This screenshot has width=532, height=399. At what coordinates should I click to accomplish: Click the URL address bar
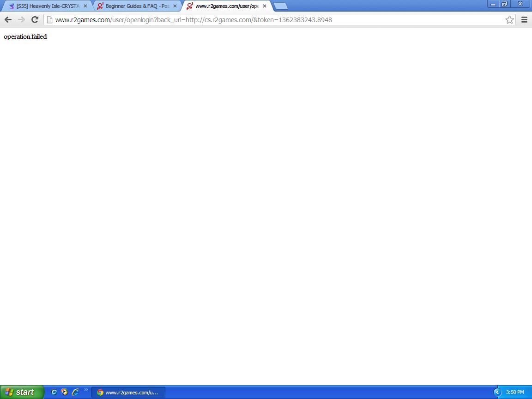pyautogui.click(x=277, y=20)
